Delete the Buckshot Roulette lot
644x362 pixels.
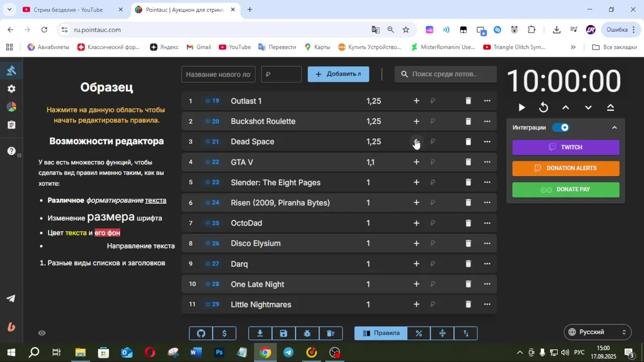click(468, 121)
